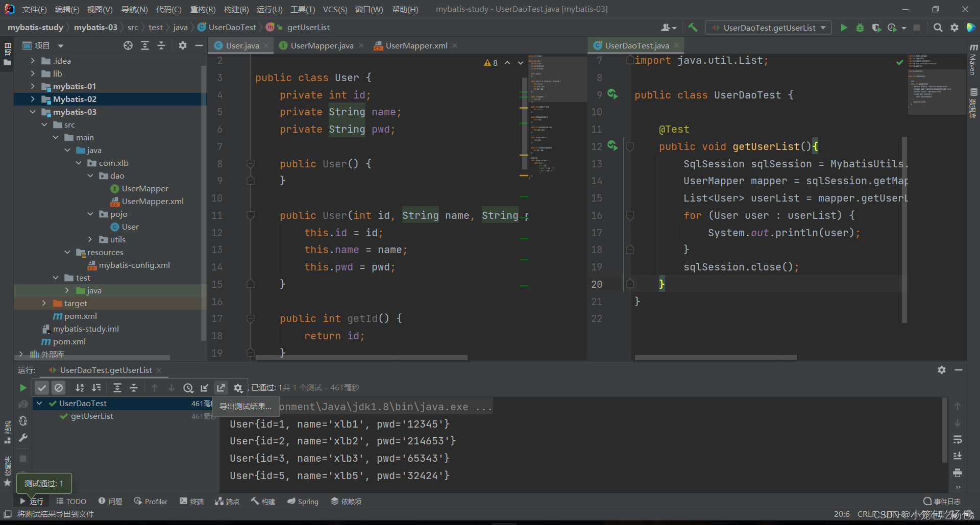Image resolution: width=980 pixels, height=525 pixels.
Task: Expand the utils package
Action: tap(90, 239)
